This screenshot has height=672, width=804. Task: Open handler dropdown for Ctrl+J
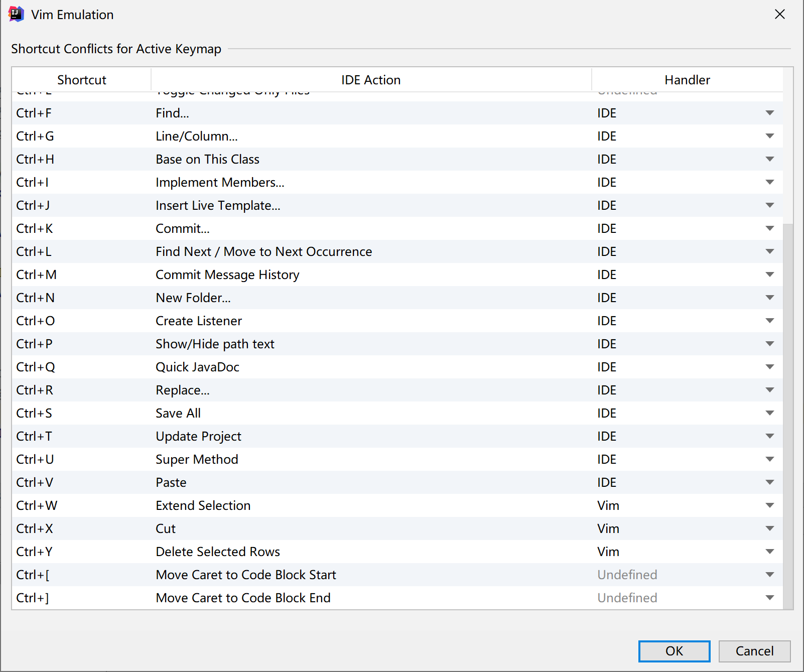pyautogui.click(x=770, y=205)
